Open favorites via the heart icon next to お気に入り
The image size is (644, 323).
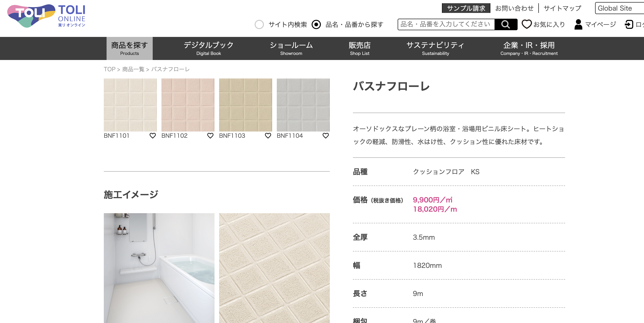pos(527,24)
